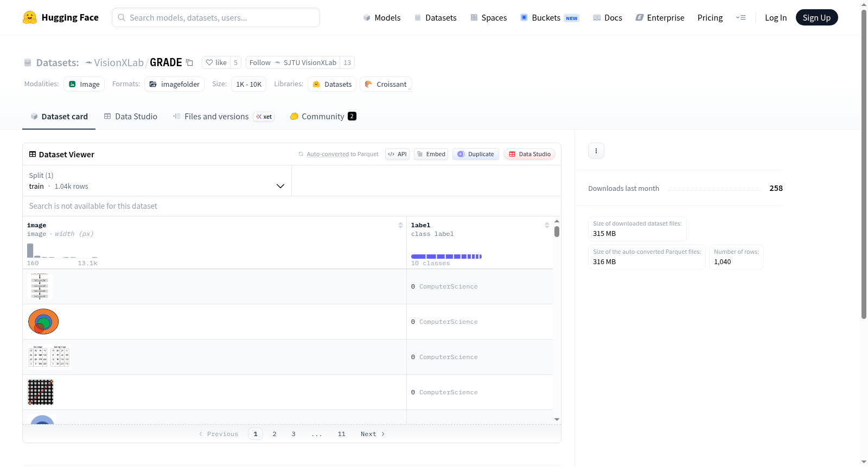This screenshot has height=467, width=868.
Task: Open the black grid thumbnail
Action: coord(41,392)
